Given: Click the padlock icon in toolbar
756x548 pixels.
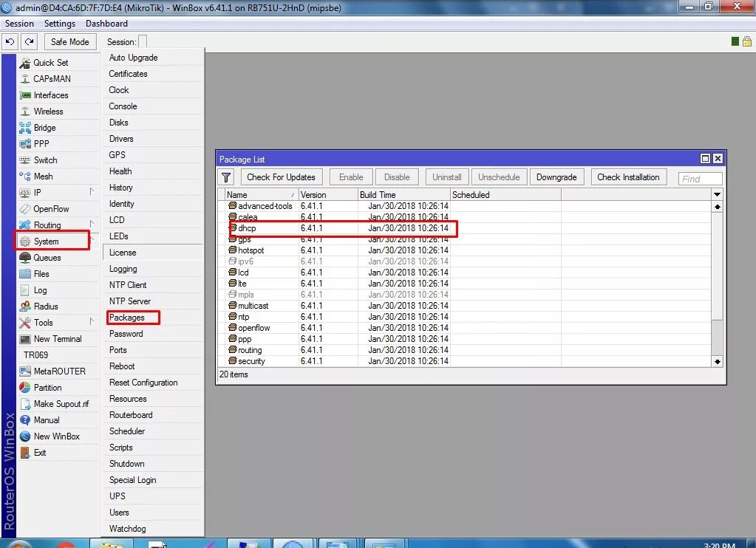Looking at the screenshot, I should click(747, 41).
